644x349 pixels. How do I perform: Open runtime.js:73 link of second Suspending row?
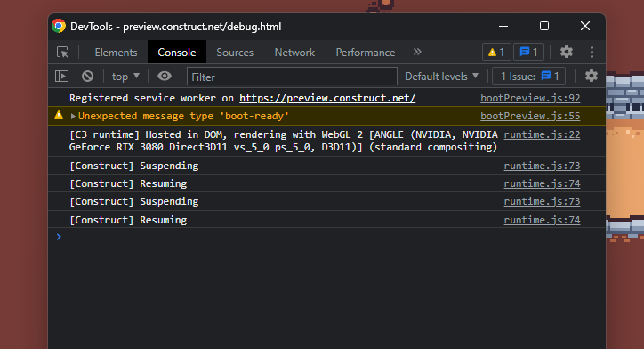542,201
